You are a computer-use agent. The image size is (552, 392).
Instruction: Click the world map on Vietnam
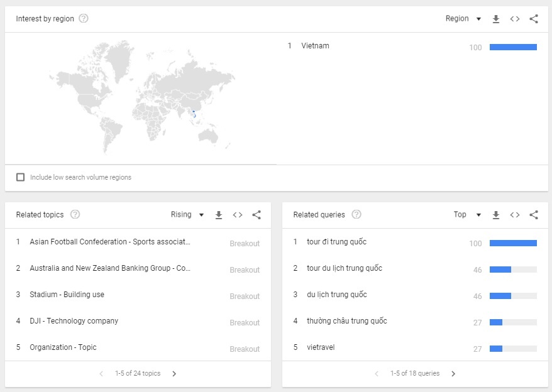(194, 115)
